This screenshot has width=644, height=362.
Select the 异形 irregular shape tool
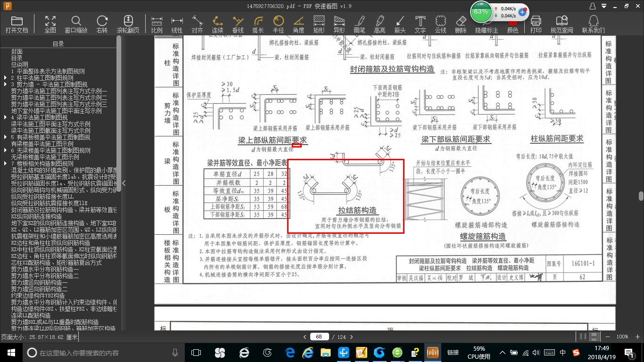(x=339, y=24)
